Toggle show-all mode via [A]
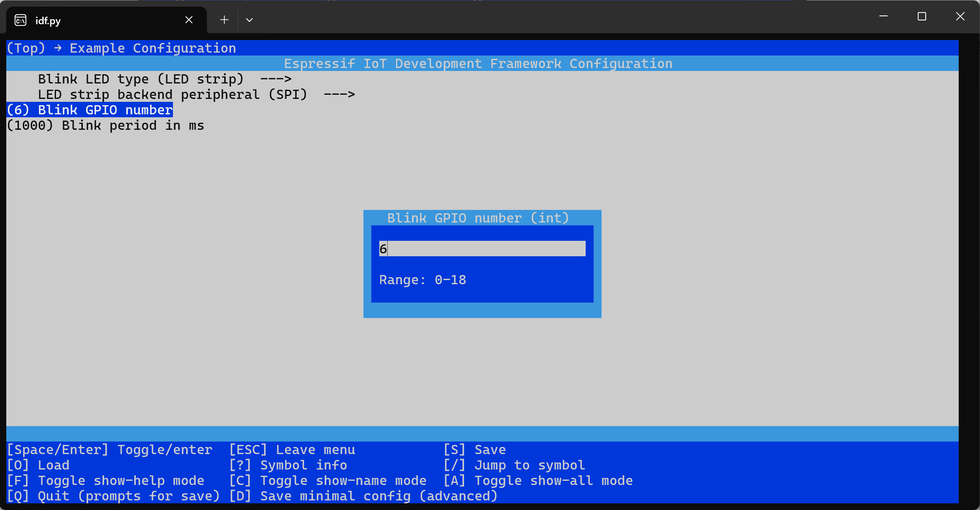Image resolution: width=980 pixels, height=510 pixels. tap(538, 480)
